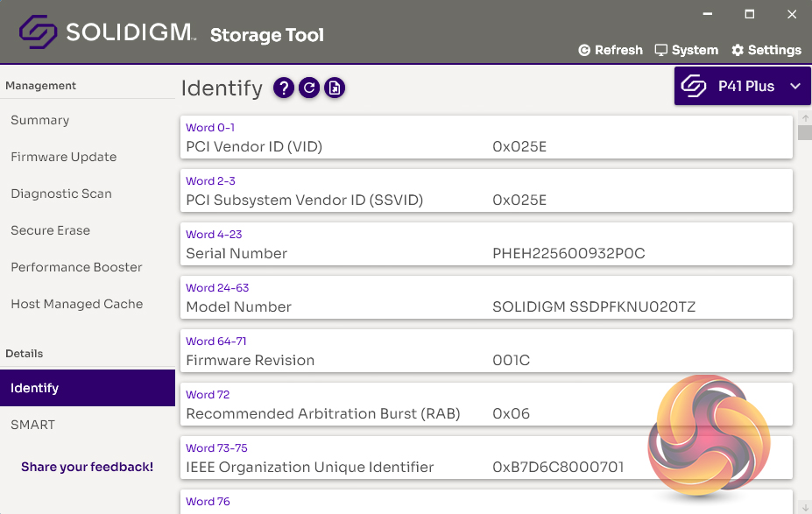Viewport: 812px width, 514px height.
Task: Go to Firmware Update
Action: click(x=63, y=157)
